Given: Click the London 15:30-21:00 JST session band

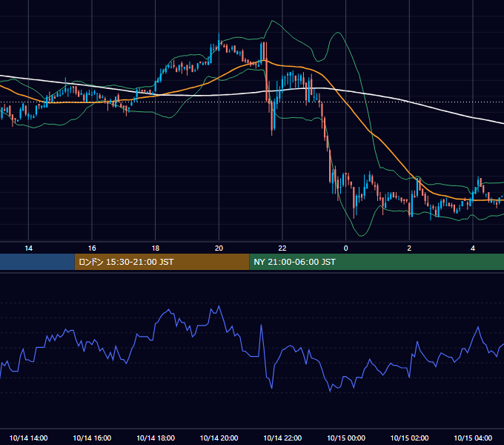Looking at the screenshot, I should (x=162, y=262).
